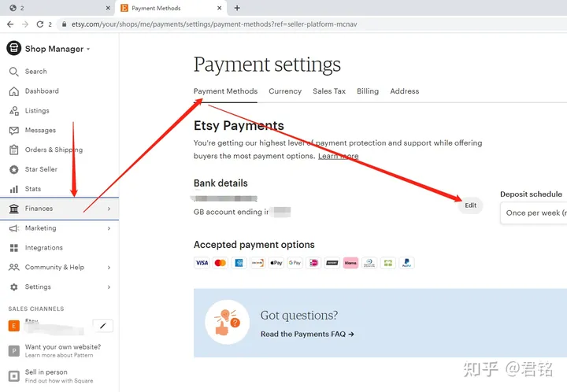The height and width of the screenshot is (392, 567).
Task: Open the Listings menu item
Action: [59, 110]
